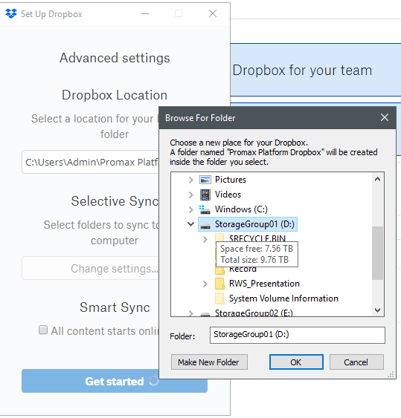Screen dimensions: 401x418
Task: Click the OK button
Action: point(296,362)
